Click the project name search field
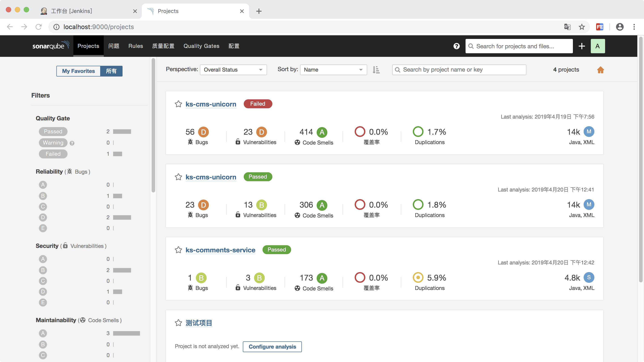Viewport: 644px width, 362px height. pyautogui.click(x=459, y=70)
